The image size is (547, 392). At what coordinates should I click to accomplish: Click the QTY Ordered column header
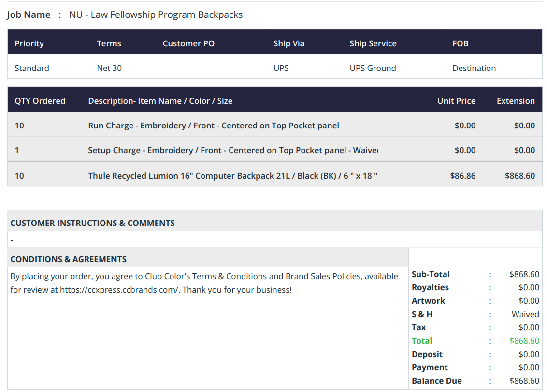tap(40, 101)
